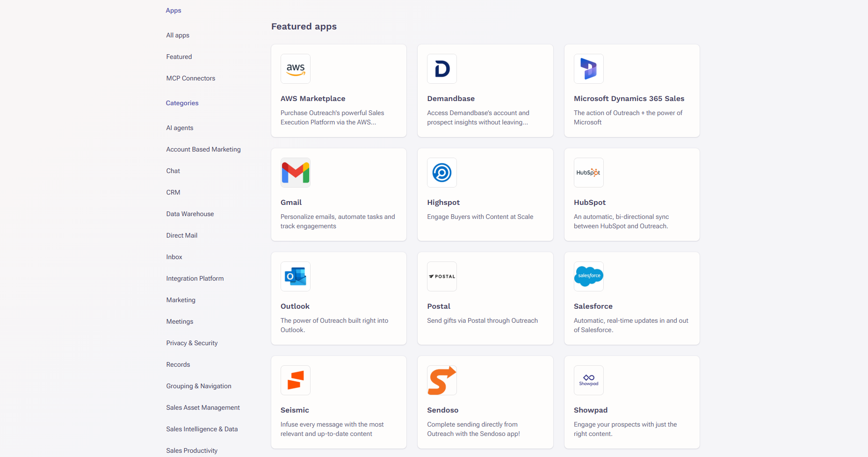Image resolution: width=868 pixels, height=457 pixels.
Task: Open the Gmail app title
Action: [x=291, y=203]
